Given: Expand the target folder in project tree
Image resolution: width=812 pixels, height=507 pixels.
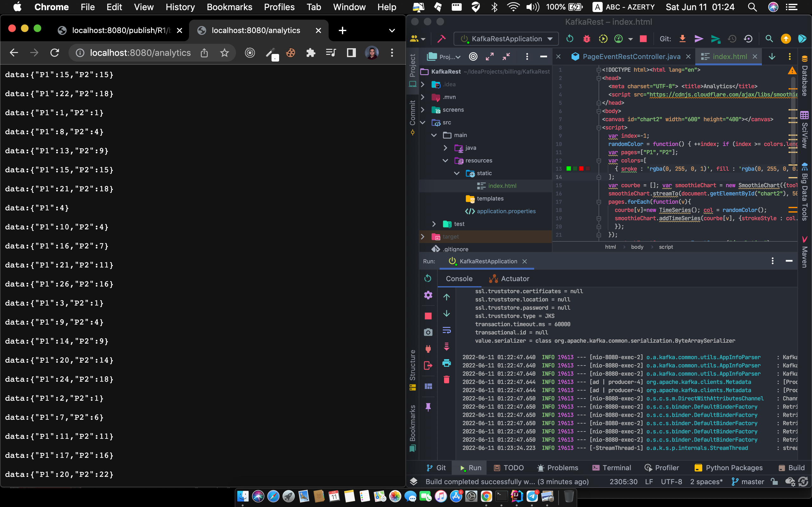Looking at the screenshot, I should pyautogui.click(x=423, y=237).
